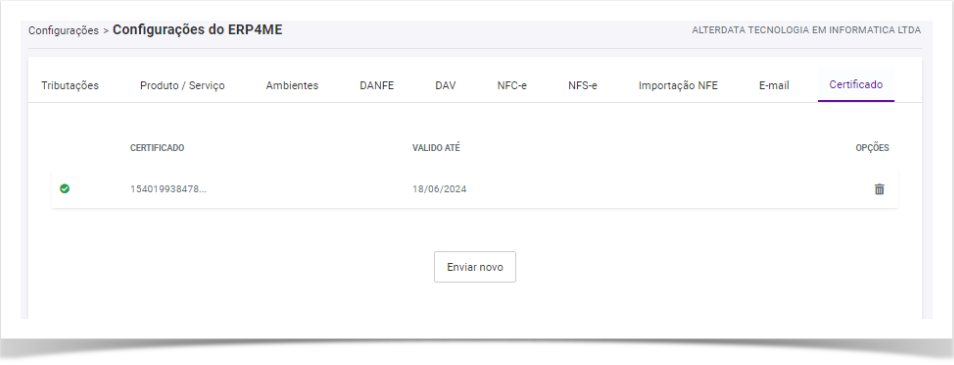Open the Tributações tab
954x365 pixels.
click(70, 85)
